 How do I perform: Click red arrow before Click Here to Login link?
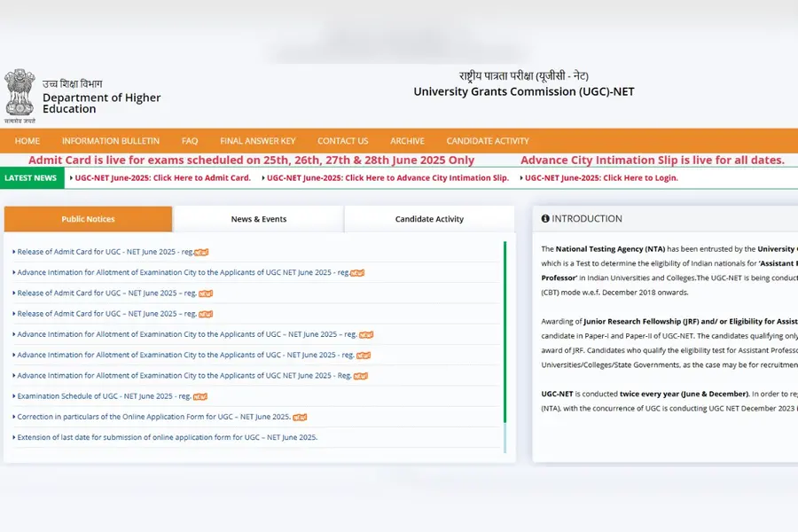click(523, 177)
